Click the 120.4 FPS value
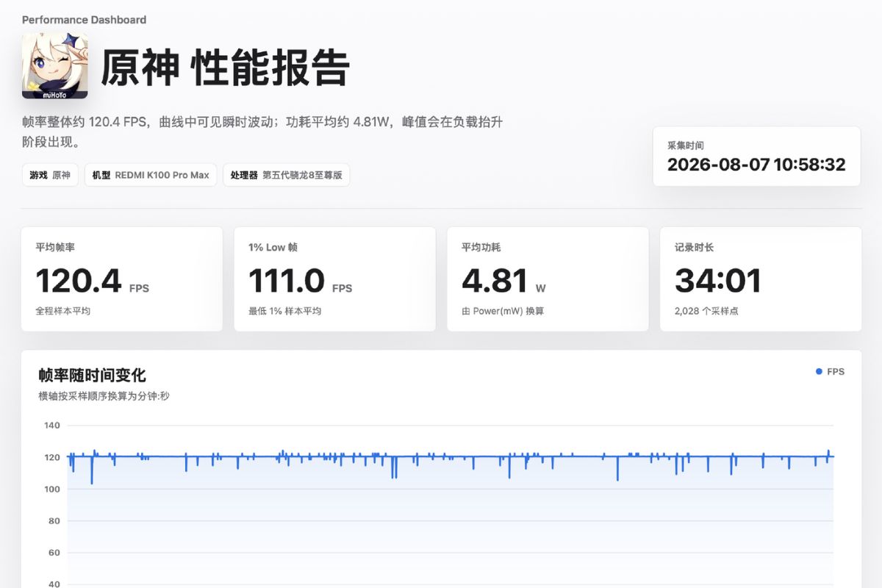882x588 pixels. coord(92,281)
